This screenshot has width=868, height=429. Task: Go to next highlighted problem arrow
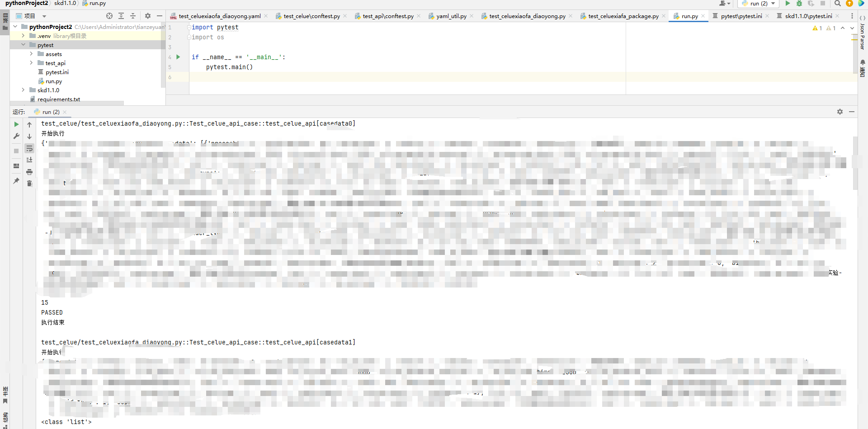852,28
